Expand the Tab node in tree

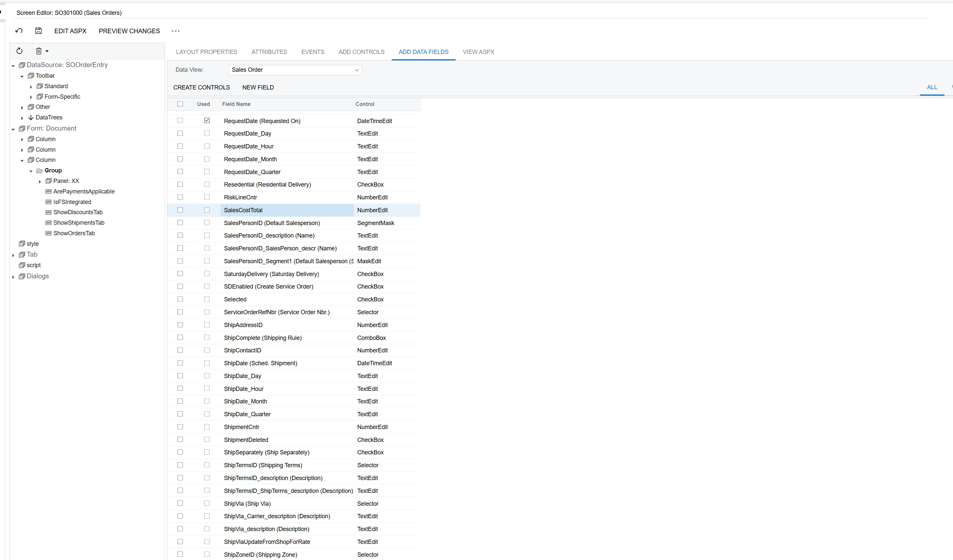pos(13,255)
